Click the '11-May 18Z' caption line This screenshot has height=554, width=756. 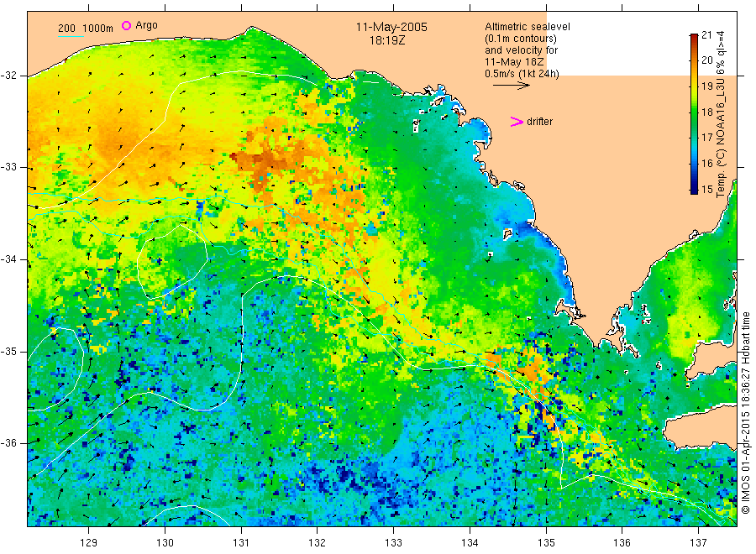coord(514,61)
